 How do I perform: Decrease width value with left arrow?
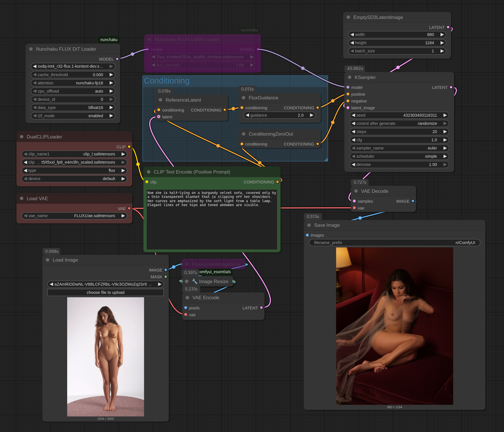pyautogui.click(x=352, y=35)
